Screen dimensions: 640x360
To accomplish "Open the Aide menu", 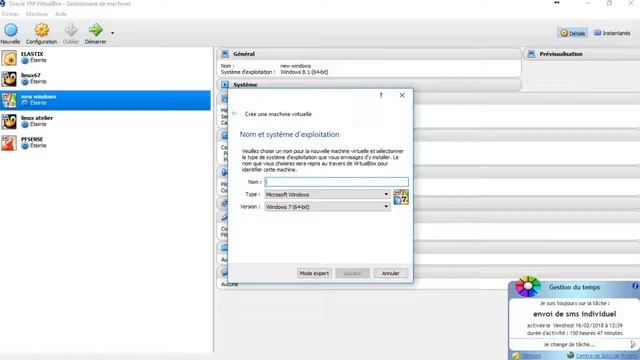I will pos(61,14).
